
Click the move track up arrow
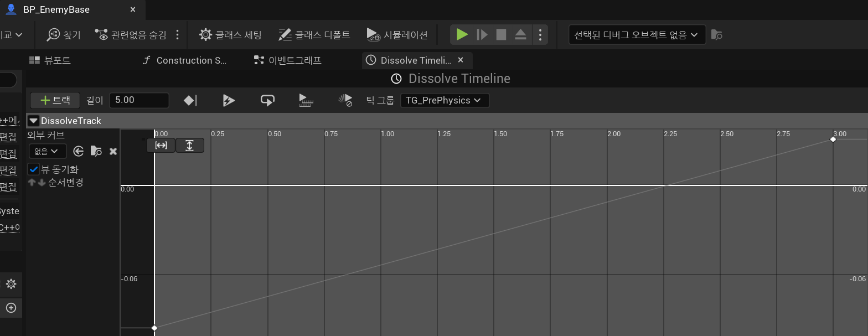(32, 183)
